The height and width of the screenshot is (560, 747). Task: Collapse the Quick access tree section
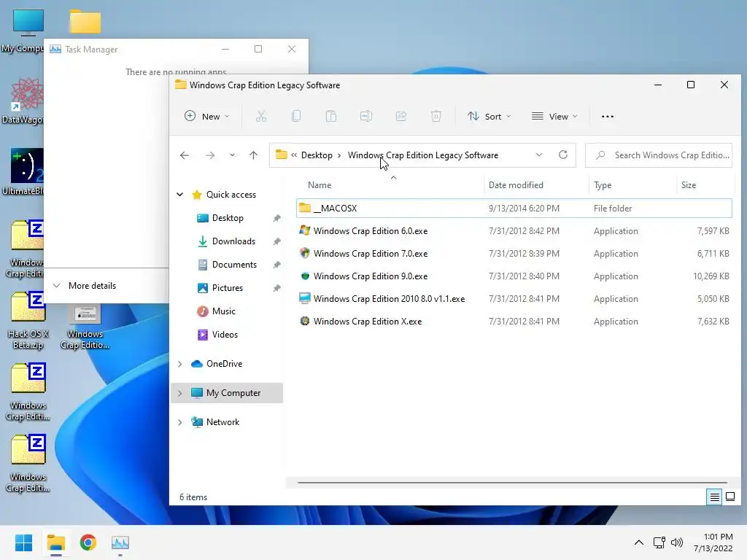[x=180, y=194]
